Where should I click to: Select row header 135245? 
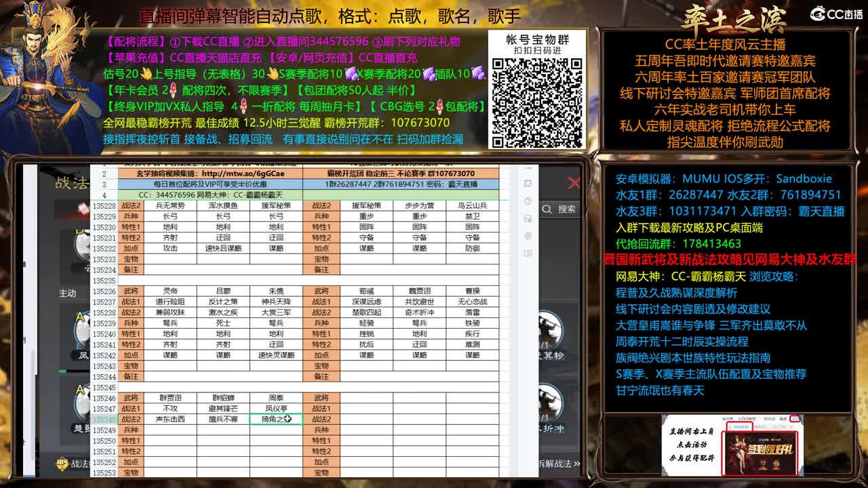104,388
